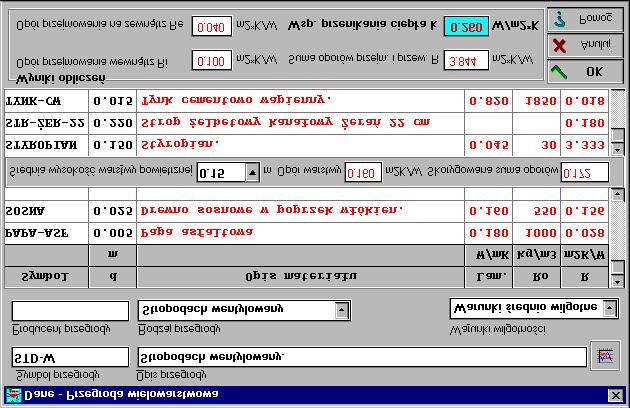This screenshot has width=630, height=408.
Task: Select the SOSNA symbol cell
Action: point(46,211)
